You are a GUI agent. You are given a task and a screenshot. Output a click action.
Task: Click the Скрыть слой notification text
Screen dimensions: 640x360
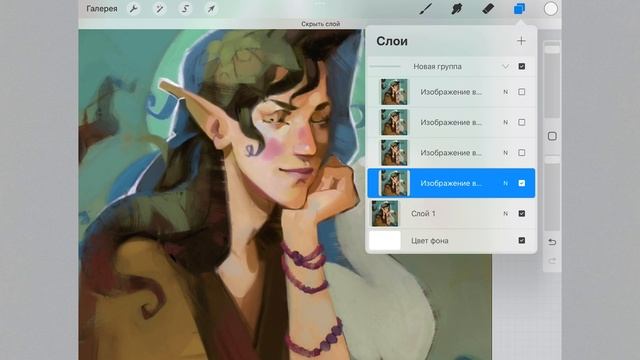click(x=320, y=24)
